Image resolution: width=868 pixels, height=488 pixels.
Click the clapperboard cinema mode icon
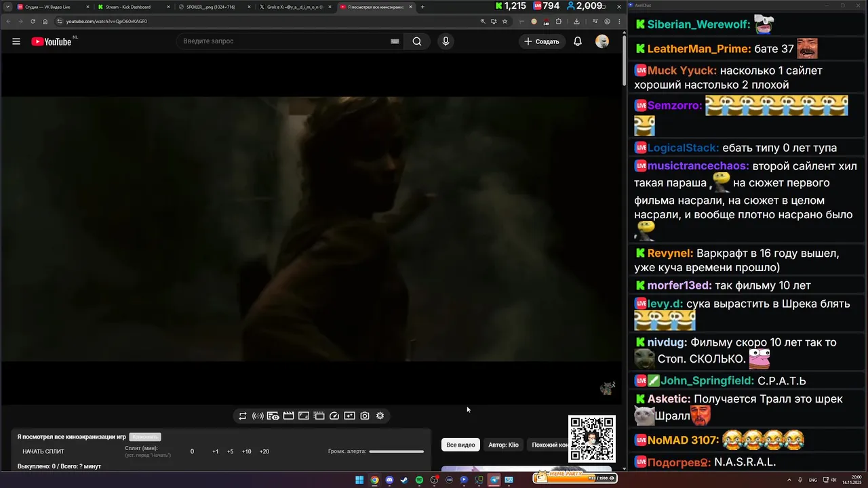click(288, 416)
